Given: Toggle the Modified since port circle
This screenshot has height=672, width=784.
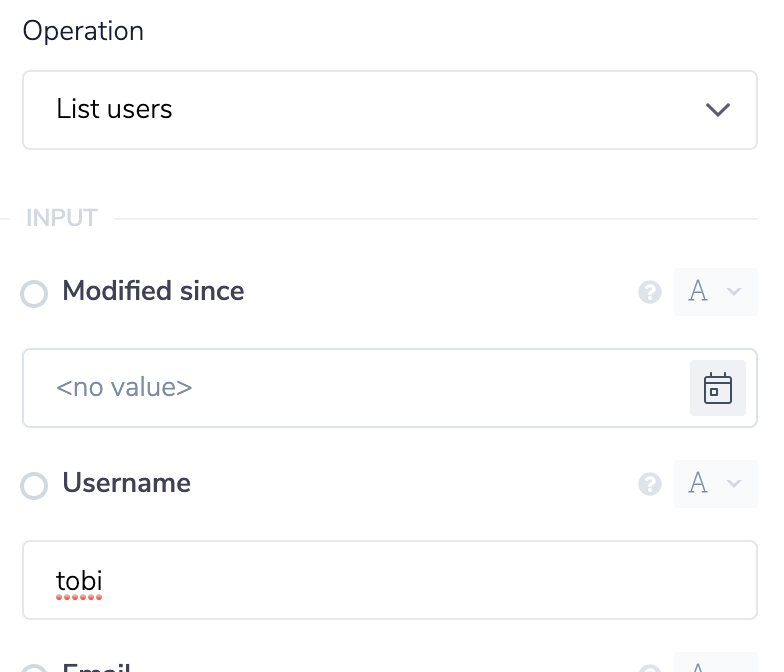Looking at the screenshot, I should pos(34,294).
